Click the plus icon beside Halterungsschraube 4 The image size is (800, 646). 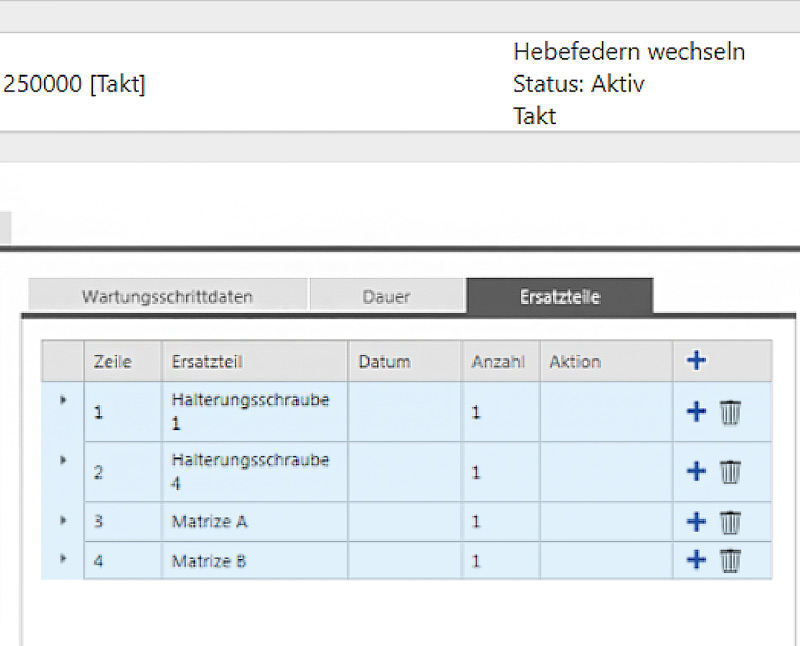pyautogui.click(x=696, y=470)
